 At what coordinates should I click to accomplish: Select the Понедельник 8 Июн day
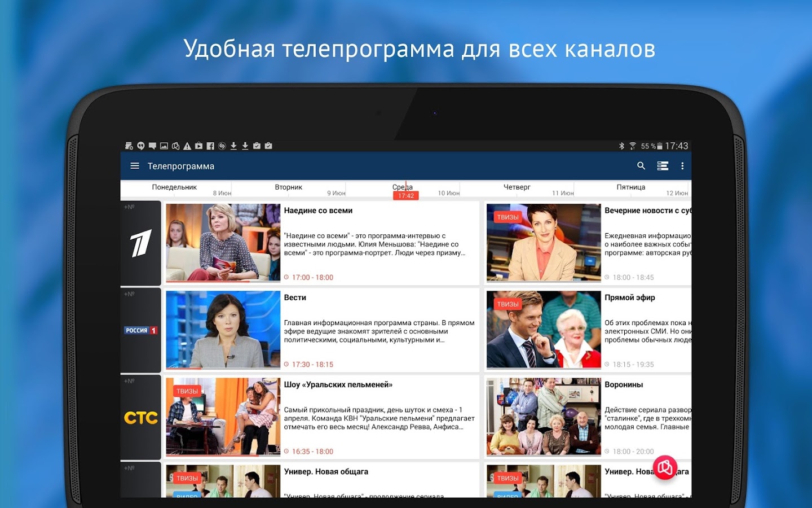pyautogui.click(x=176, y=189)
